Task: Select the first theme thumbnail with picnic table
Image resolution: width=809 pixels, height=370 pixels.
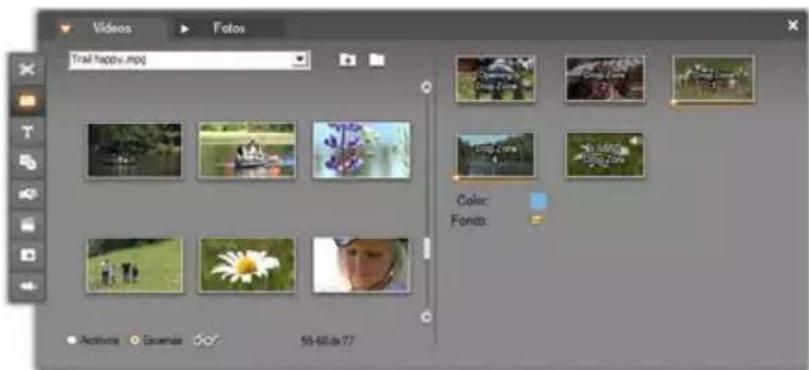Action: click(496, 78)
